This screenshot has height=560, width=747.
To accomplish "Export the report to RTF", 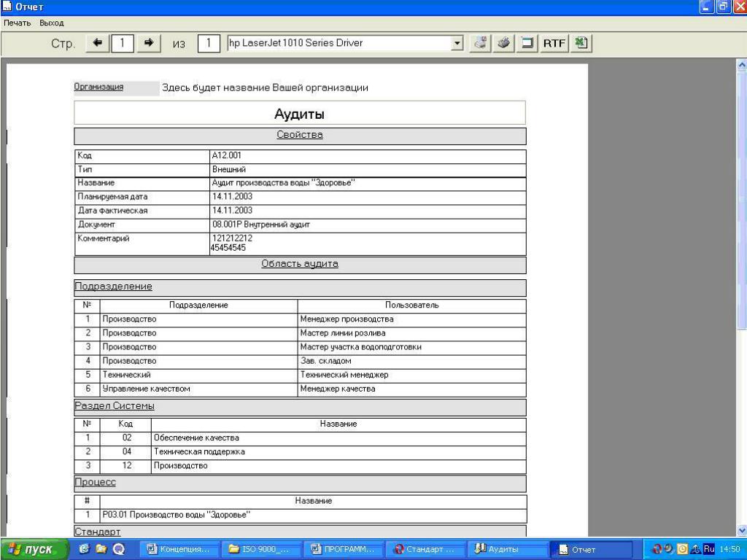I will point(554,43).
